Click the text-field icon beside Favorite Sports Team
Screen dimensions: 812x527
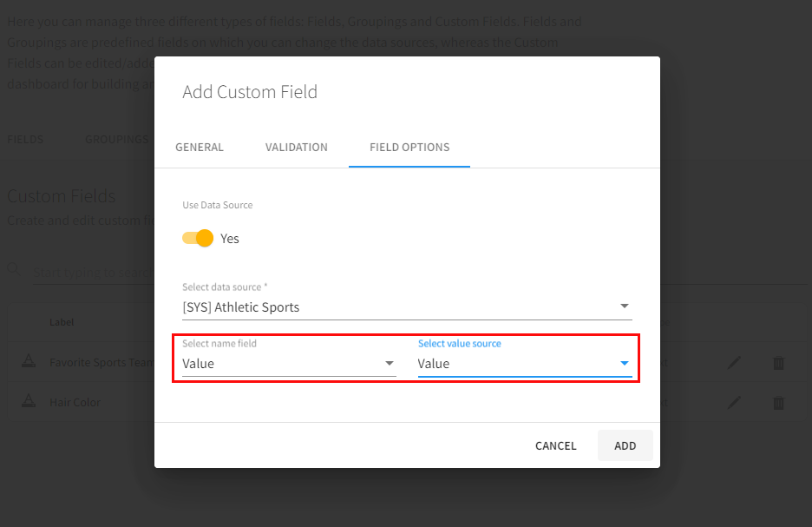(29, 363)
